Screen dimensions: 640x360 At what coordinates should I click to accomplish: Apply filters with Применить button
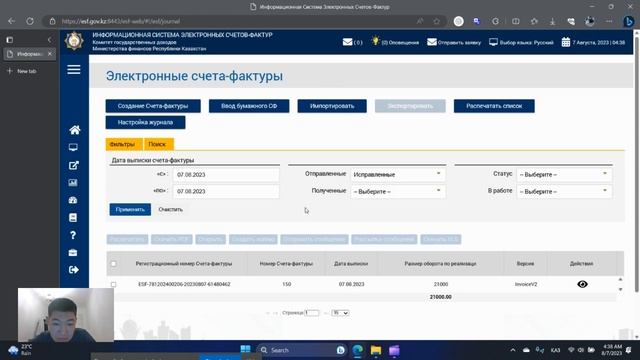click(130, 209)
